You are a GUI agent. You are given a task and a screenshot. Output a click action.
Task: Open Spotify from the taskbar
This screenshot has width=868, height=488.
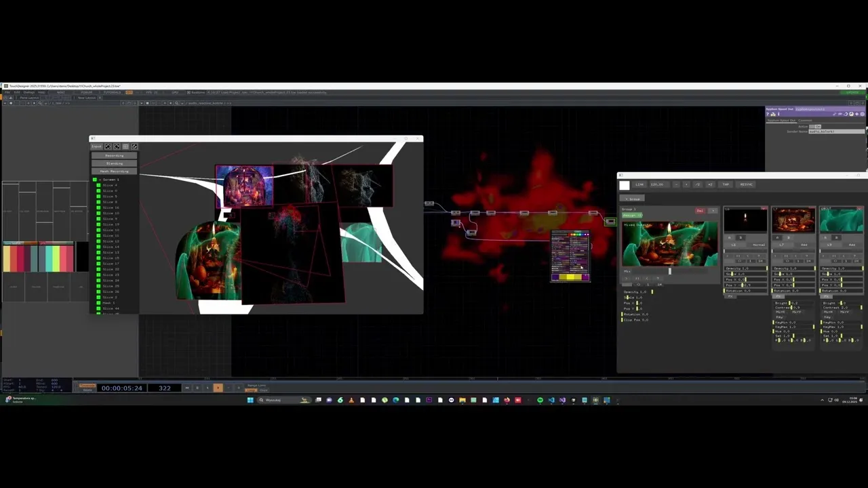click(x=540, y=400)
